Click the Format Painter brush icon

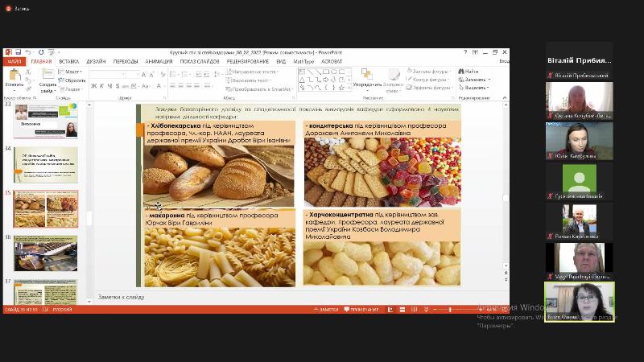tap(28, 88)
